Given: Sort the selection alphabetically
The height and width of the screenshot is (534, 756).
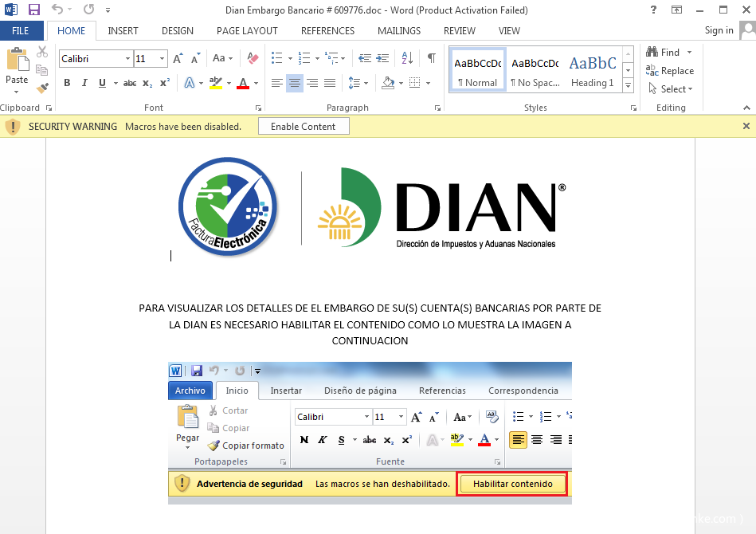Looking at the screenshot, I should pyautogui.click(x=407, y=58).
